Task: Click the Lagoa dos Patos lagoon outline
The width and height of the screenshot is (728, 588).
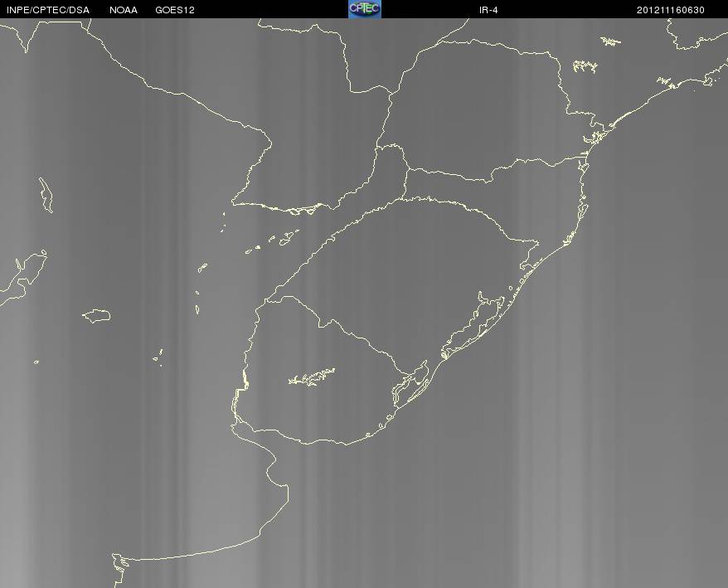Action: [x=473, y=325]
